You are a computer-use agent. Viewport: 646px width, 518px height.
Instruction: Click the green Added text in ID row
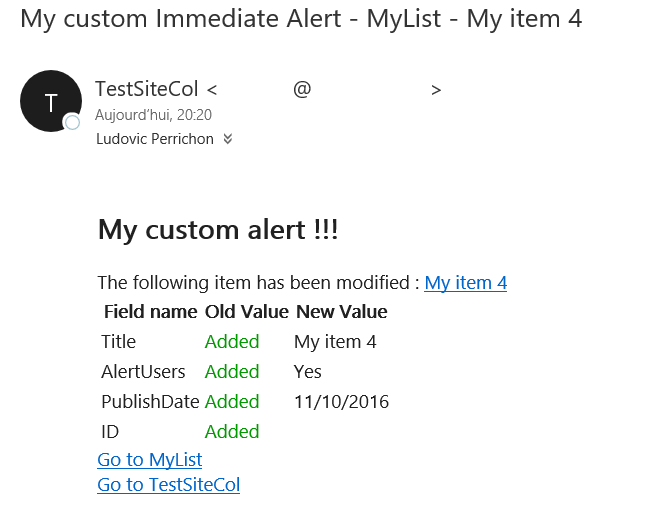click(232, 432)
